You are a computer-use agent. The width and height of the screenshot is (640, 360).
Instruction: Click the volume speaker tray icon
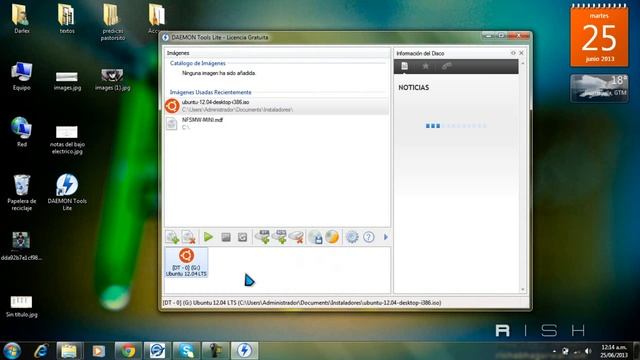point(588,351)
